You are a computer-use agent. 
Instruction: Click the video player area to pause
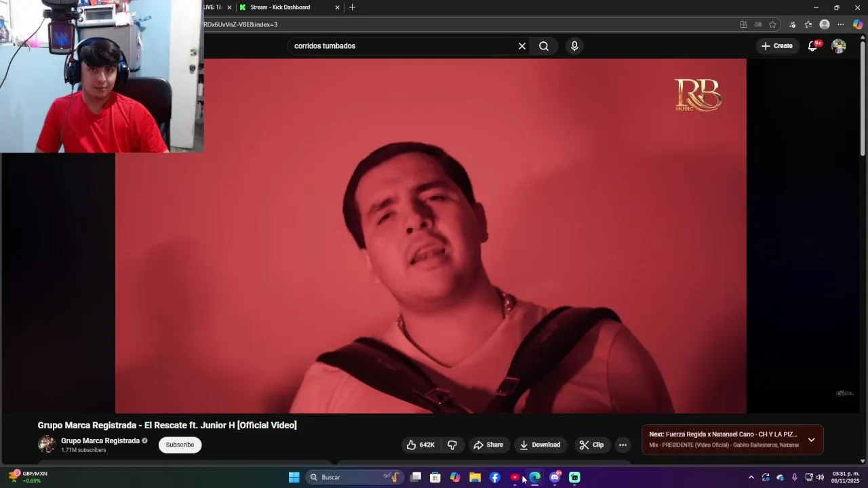pos(431,235)
